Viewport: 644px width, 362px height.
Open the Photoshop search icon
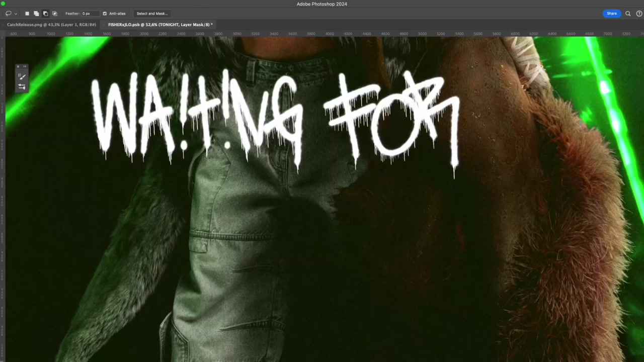coord(628,14)
